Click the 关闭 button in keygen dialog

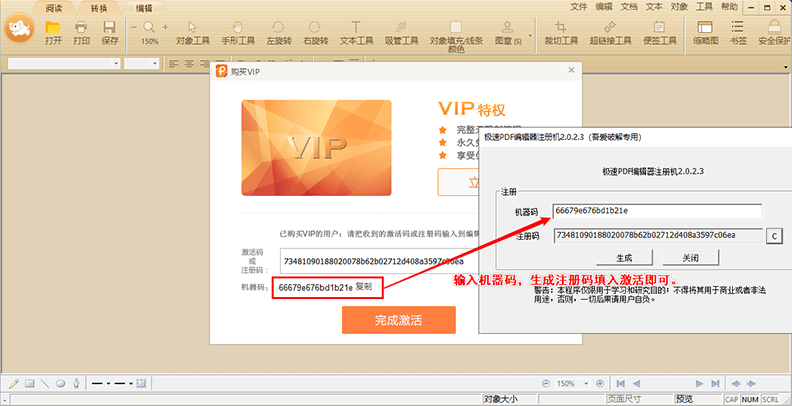tap(691, 257)
